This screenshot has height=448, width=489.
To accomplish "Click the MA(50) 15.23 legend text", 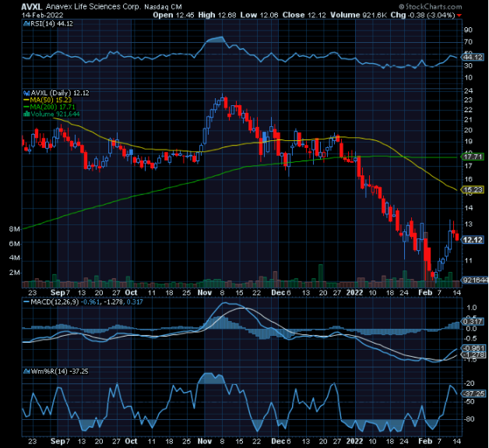I will point(51,101).
